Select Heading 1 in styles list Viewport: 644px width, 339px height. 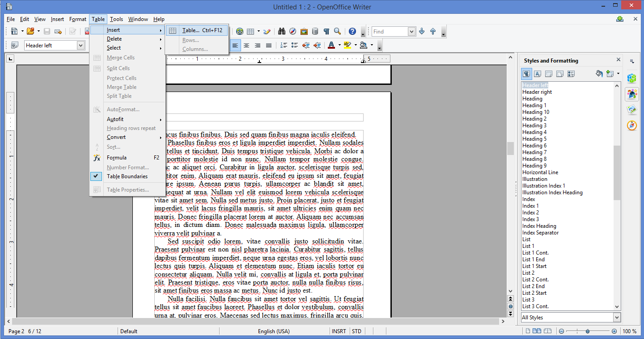click(534, 105)
